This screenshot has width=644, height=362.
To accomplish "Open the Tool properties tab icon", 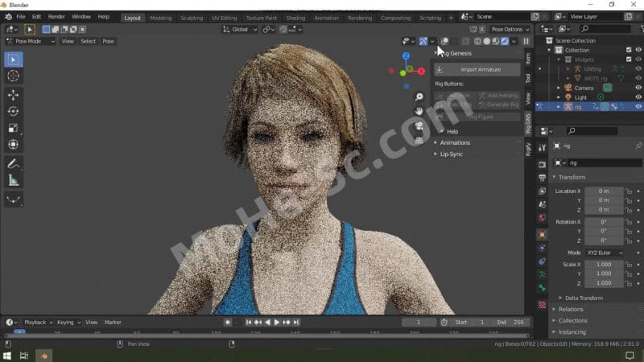I will click(542, 148).
